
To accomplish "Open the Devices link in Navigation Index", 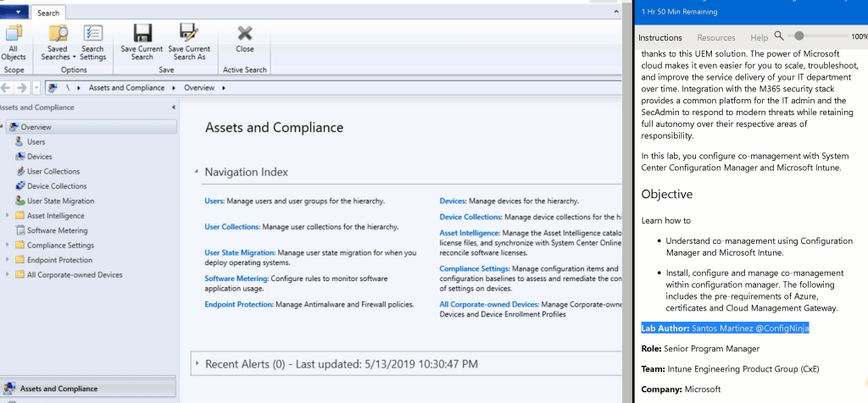I will point(453,201).
